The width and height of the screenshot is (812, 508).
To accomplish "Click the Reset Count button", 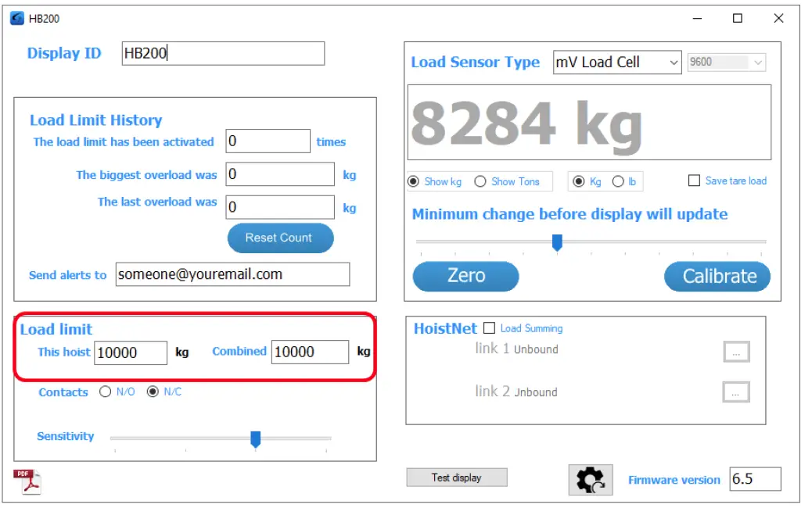I will point(278,238).
